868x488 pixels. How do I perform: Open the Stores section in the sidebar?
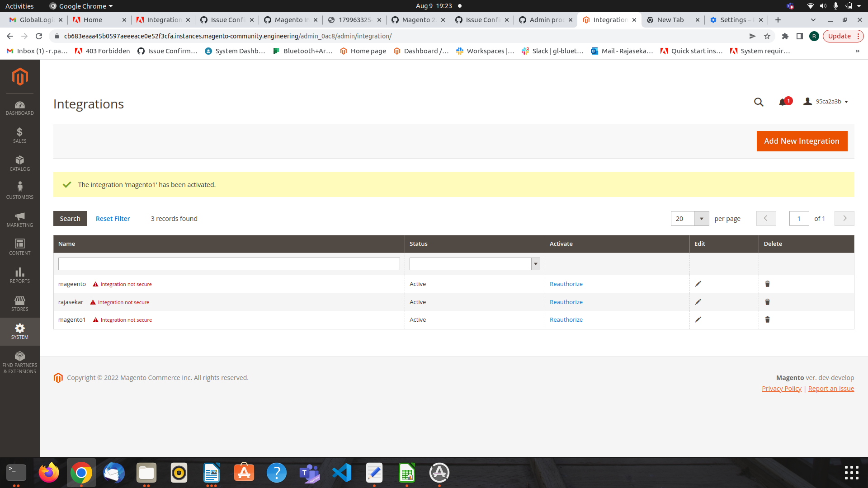(x=20, y=303)
